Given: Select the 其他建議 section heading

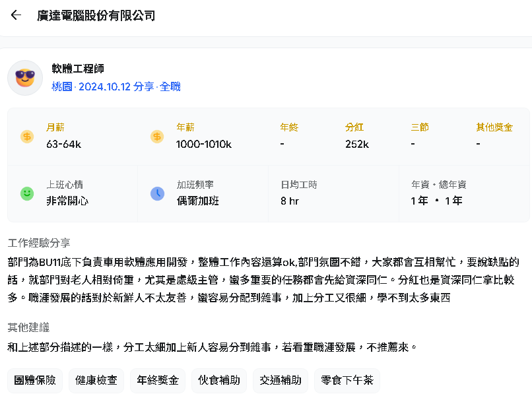Looking at the screenshot, I should click(28, 327).
